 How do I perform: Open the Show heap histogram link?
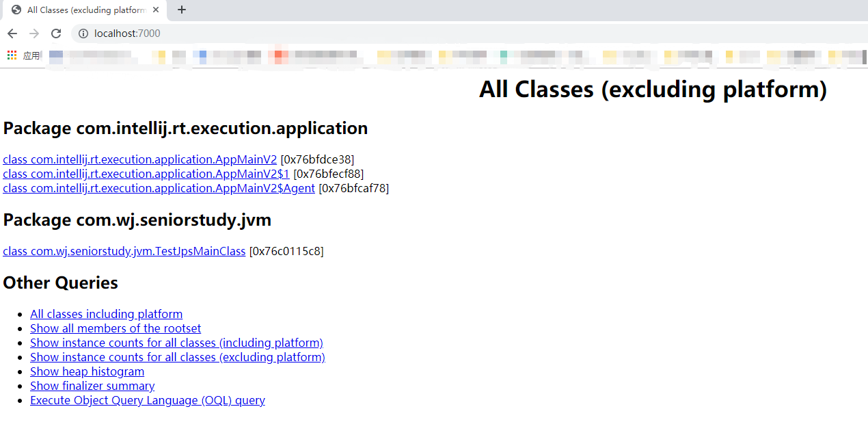tap(87, 371)
